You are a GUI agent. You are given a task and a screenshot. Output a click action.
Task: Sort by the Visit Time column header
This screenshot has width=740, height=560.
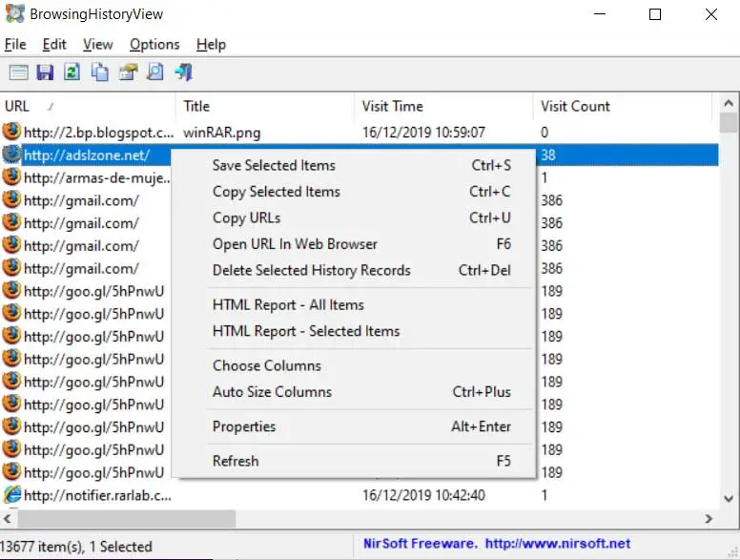tap(443, 106)
